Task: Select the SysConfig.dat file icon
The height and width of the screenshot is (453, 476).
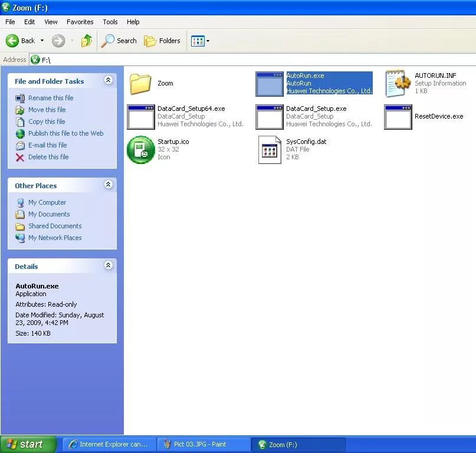Action: [270, 150]
